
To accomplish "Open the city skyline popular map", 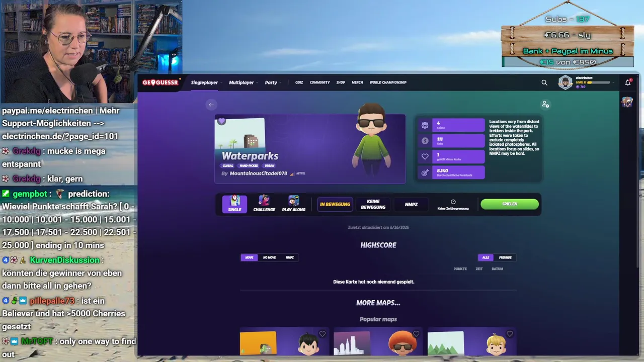I will point(352,343).
